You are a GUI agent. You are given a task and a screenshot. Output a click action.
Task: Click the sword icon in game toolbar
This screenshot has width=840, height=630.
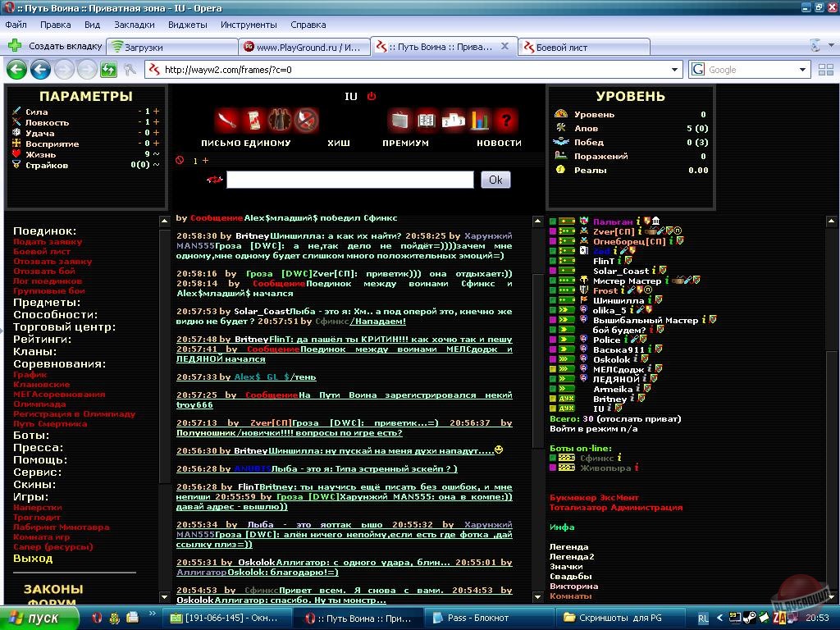point(226,121)
